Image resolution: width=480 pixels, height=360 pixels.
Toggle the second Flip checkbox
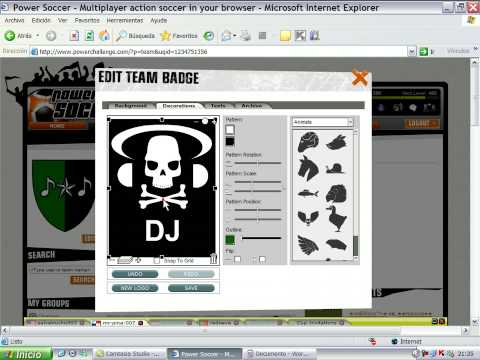(262, 259)
